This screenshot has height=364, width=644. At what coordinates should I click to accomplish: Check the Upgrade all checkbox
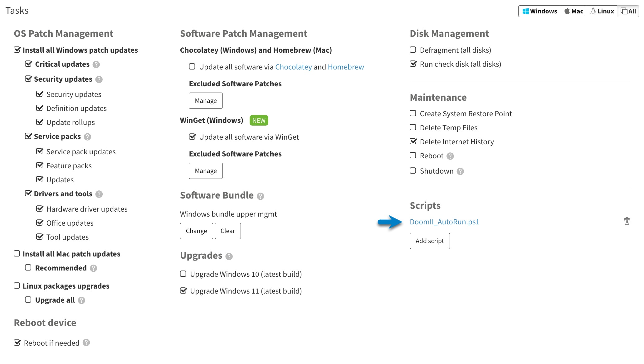28,300
